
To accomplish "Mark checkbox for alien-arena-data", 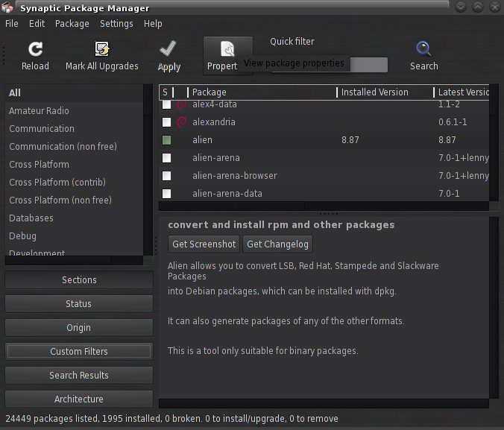I will pyautogui.click(x=166, y=194).
